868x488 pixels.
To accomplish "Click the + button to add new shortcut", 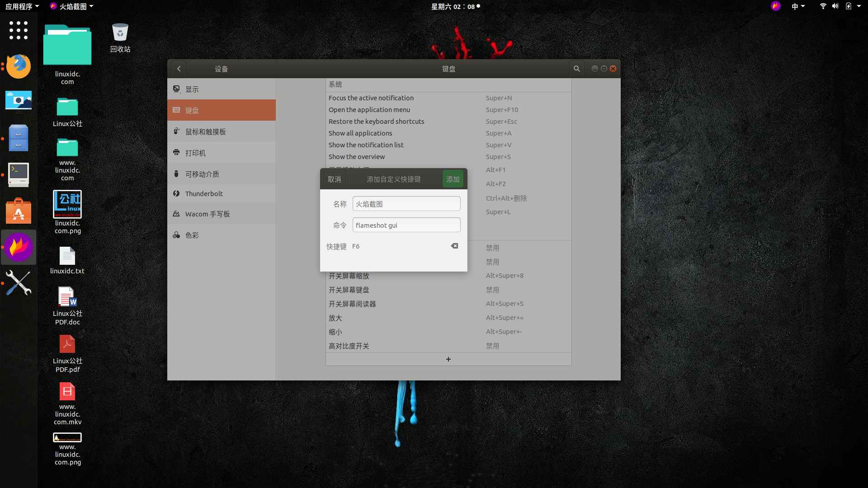I will pos(448,359).
